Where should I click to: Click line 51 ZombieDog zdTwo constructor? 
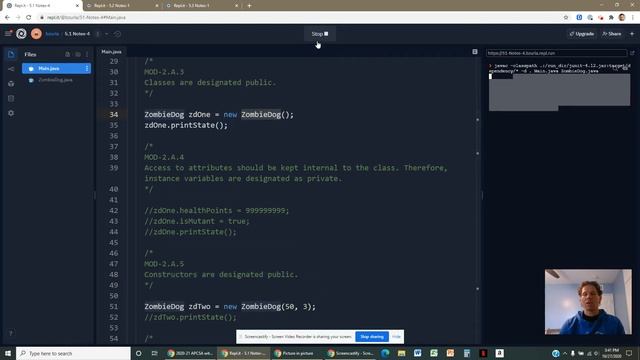click(230, 307)
